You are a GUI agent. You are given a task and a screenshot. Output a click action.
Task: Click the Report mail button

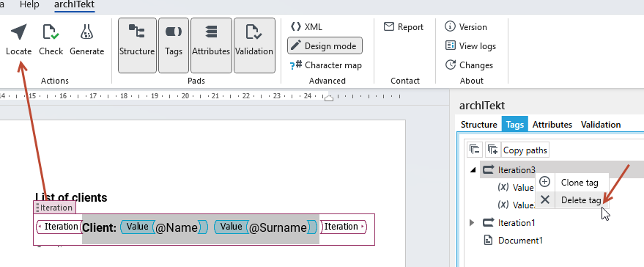click(x=403, y=26)
